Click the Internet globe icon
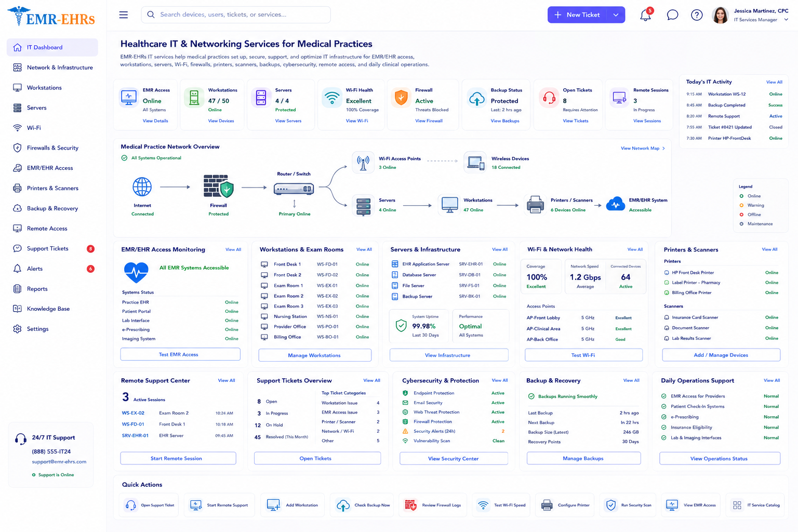The image size is (798, 532). point(142,187)
